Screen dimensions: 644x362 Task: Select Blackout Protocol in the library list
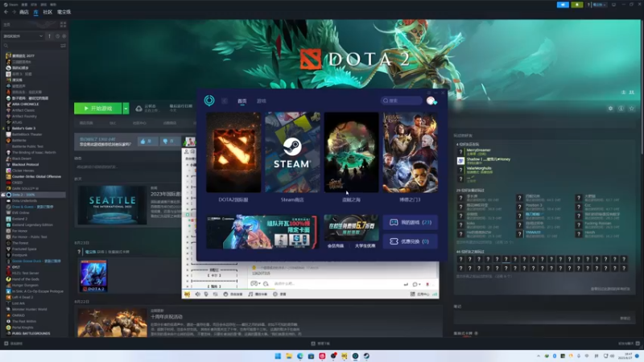point(25,165)
